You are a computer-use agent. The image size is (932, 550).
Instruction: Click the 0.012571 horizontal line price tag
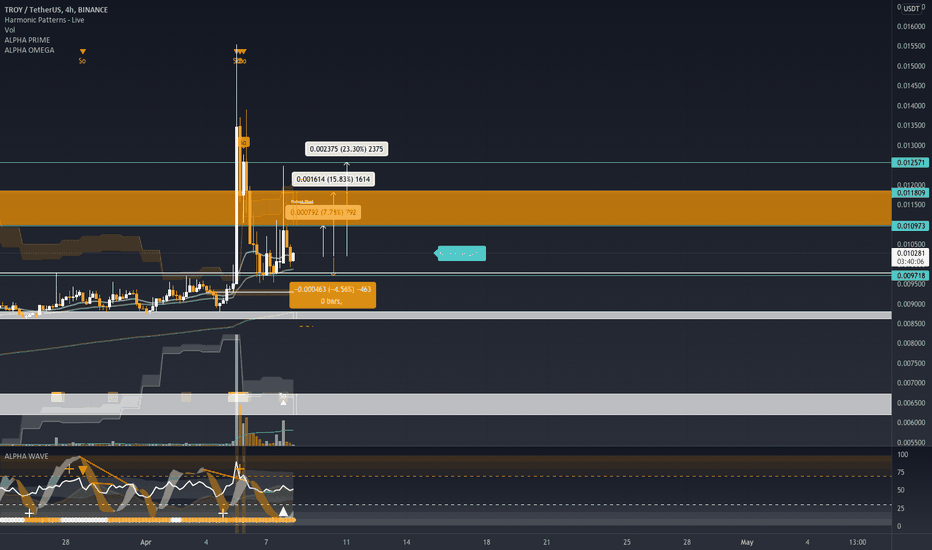coord(911,162)
